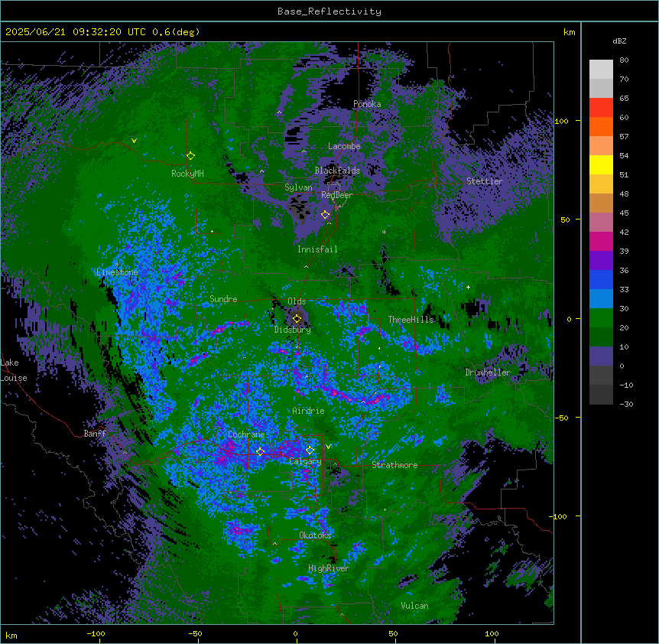The width and height of the screenshot is (659, 644).
Task: Click the Lake Louise map label
Action: tap(14, 370)
